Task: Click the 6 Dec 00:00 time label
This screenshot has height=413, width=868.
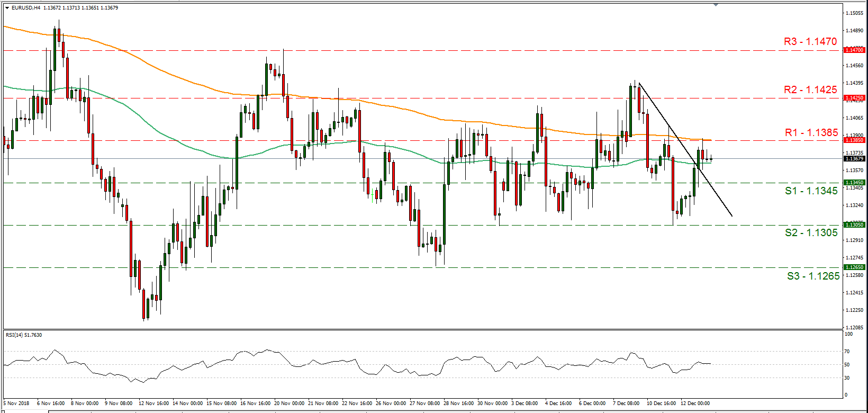Action: (x=592, y=403)
